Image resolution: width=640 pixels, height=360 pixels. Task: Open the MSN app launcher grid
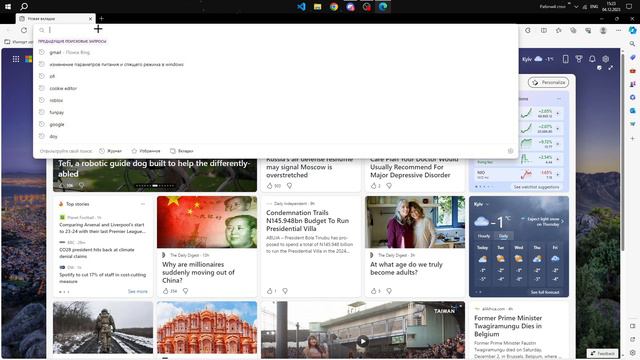tap(16, 59)
